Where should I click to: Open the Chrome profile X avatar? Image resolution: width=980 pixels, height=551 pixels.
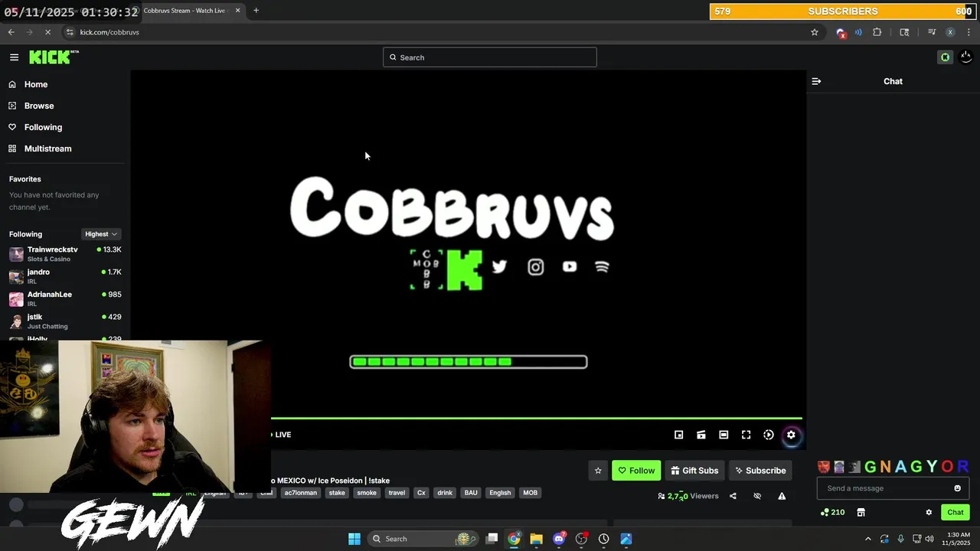click(950, 32)
